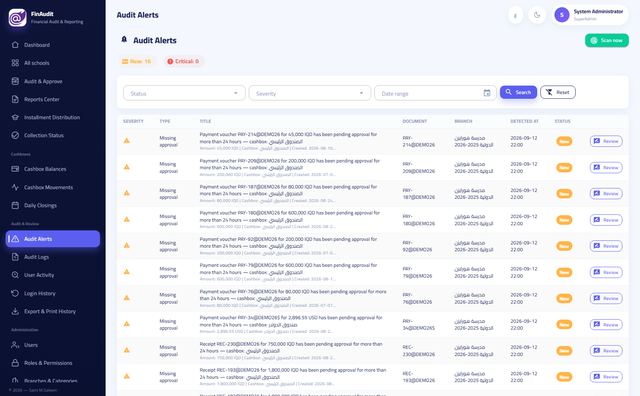Screen dimensions: 640x396
Task: Click New status badge in PAY-214 row
Action: point(564,141)
